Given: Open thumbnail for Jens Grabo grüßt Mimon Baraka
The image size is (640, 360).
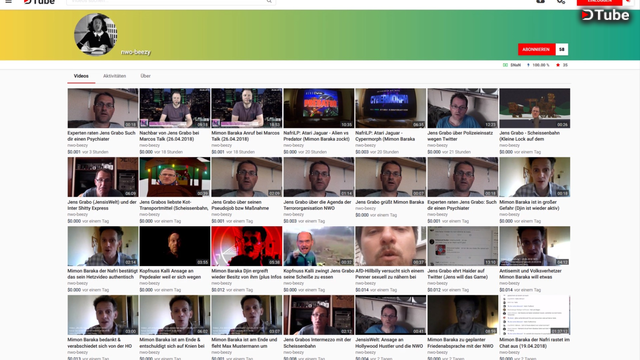Looking at the screenshot, I should (x=391, y=177).
